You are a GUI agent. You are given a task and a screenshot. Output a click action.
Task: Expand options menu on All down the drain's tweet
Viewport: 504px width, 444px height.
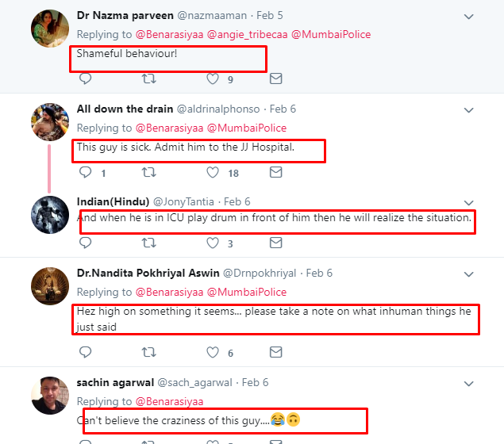tap(469, 109)
